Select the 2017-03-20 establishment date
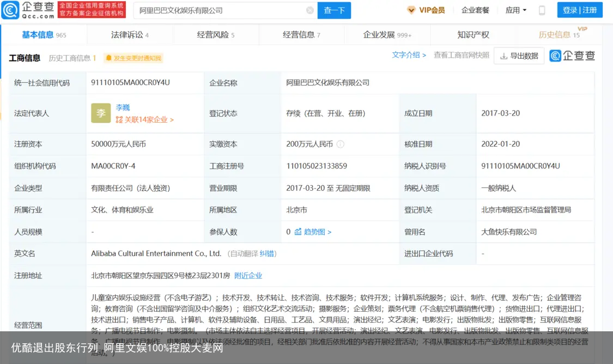This screenshot has height=364, width=613. click(x=501, y=113)
